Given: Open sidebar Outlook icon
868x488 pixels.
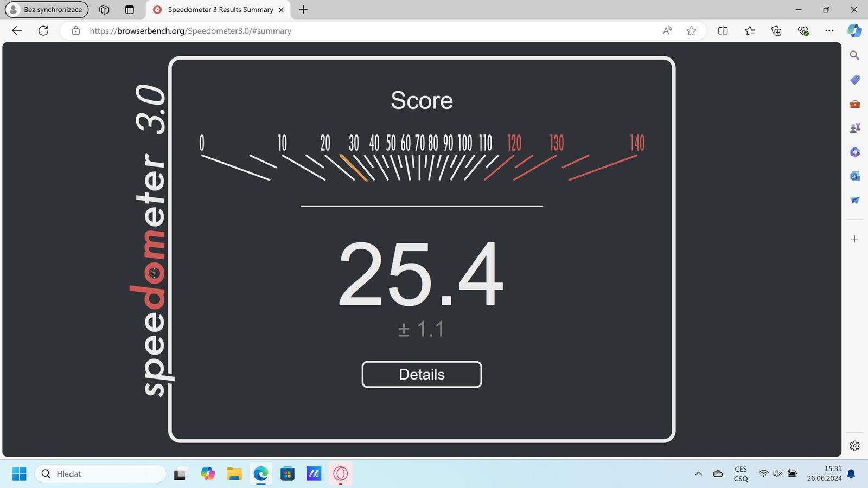Looking at the screenshot, I should [x=854, y=176].
